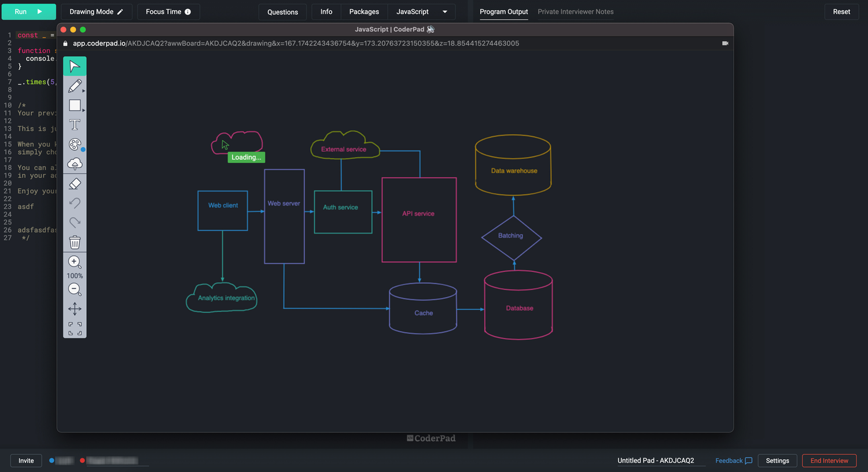Image resolution: width=868 pixels, height=472 pixels.
Task: Select the pan move tool
Action: pyautogui.click(x=75, y=309)
